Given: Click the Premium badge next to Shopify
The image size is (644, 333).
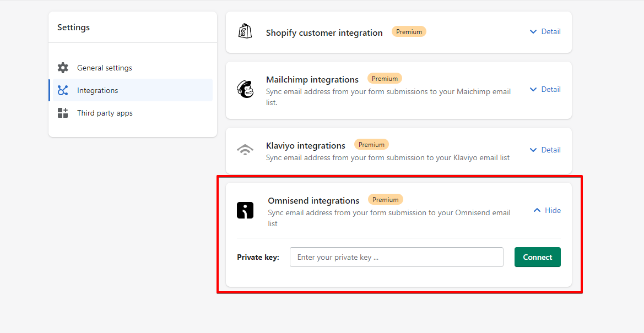Looking at the screenshot, I should (409, 31).
